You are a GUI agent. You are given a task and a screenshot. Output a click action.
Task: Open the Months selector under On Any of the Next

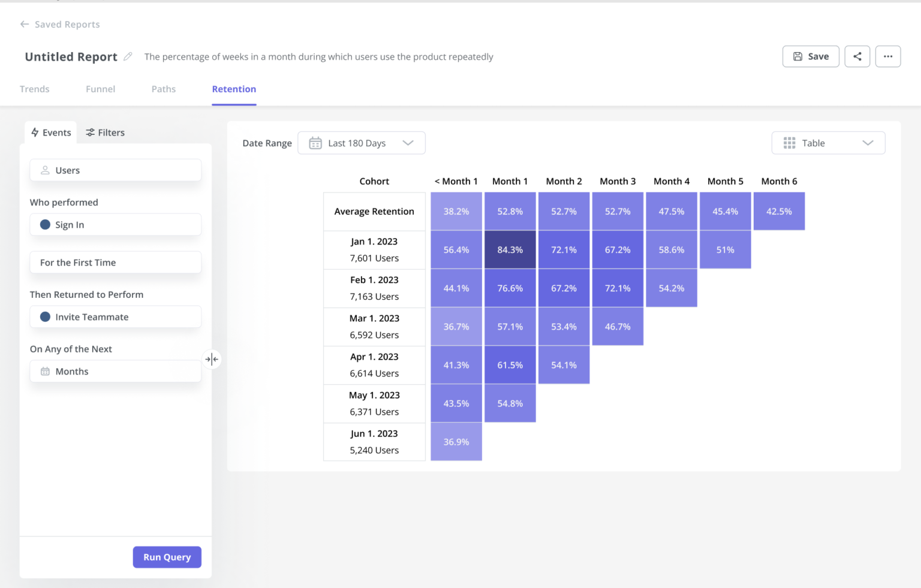115,371
